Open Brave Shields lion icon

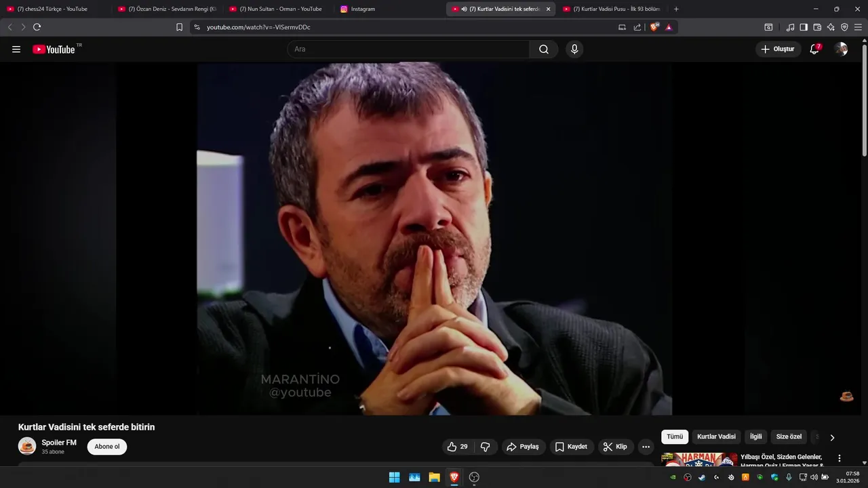coord(654,27)
